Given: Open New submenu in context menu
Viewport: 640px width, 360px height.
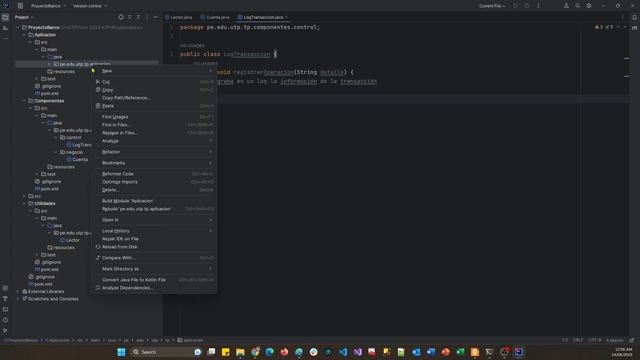Looking at the screenshot, I should (x=154, y=71).
